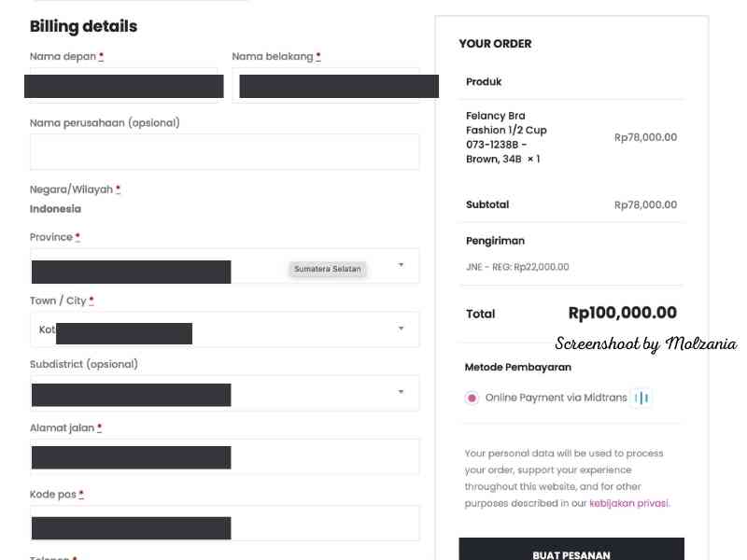Click the Screenshoot by Molzania watermark
747x560 pixels.
(x=645, y=344)
